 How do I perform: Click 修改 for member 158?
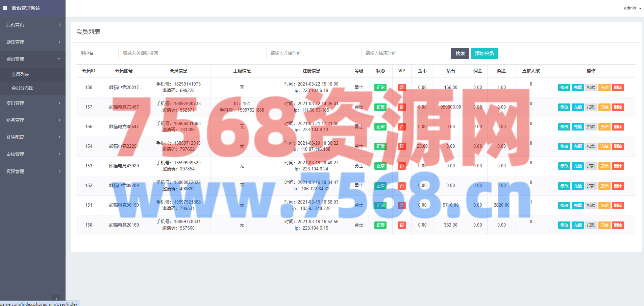(564, 88)
